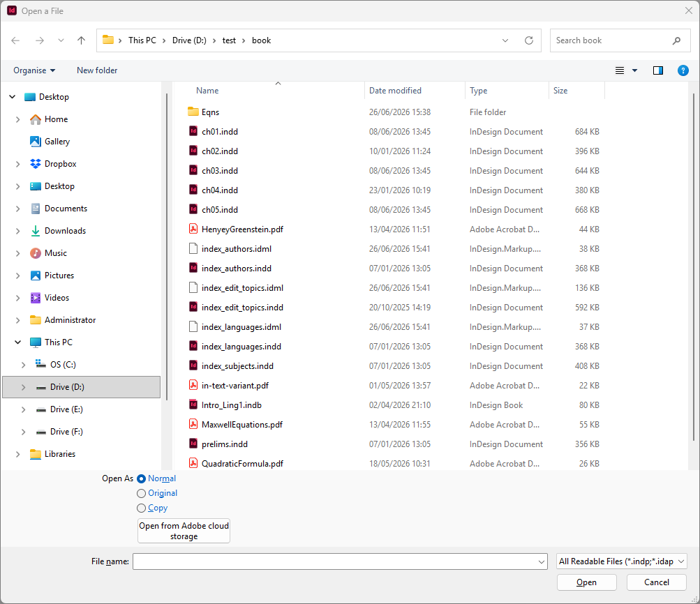
Task: Open the Organise menu
Action: [34, 70]
